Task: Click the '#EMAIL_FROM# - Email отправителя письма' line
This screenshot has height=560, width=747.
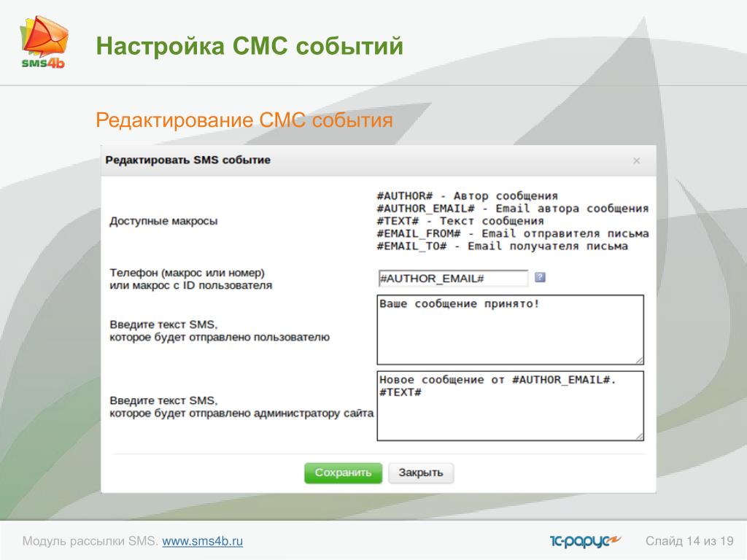Action: [513, 233]
